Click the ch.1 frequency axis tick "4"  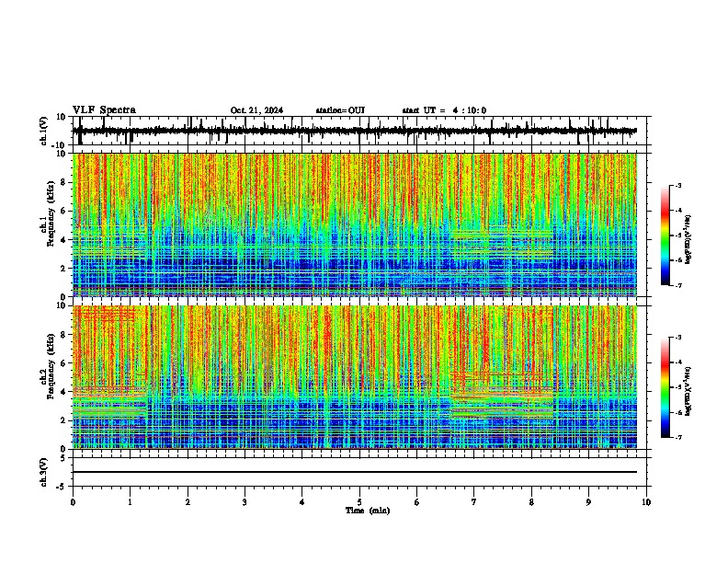[63, 240]
